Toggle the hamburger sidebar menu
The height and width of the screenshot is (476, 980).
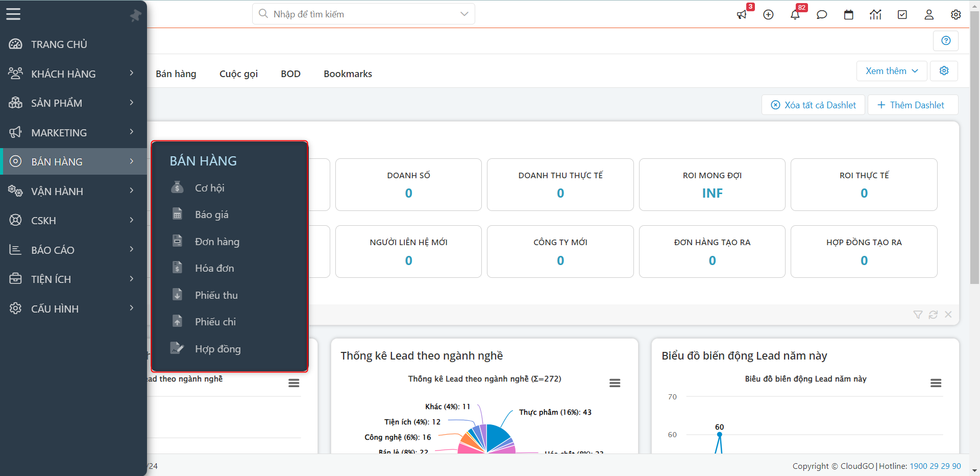click(x=13, y=14)
